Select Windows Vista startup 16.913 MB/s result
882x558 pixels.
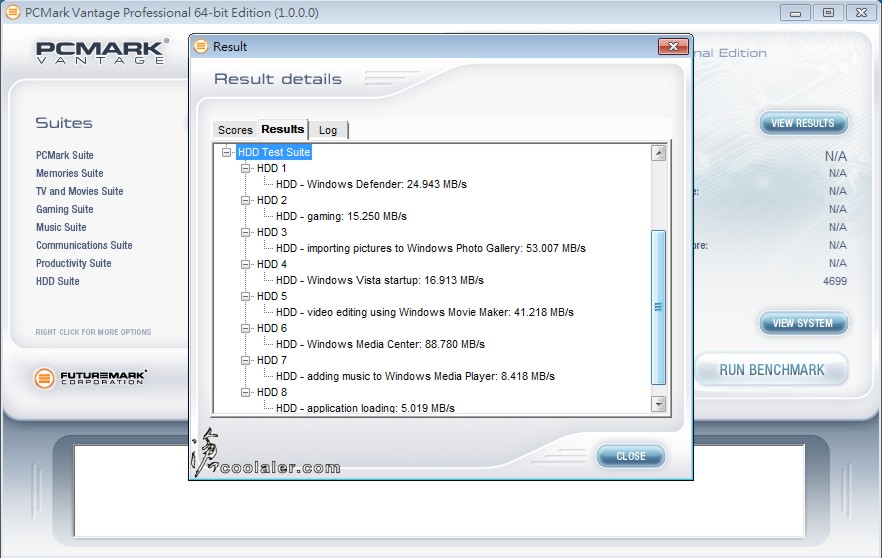pos(380,280)
